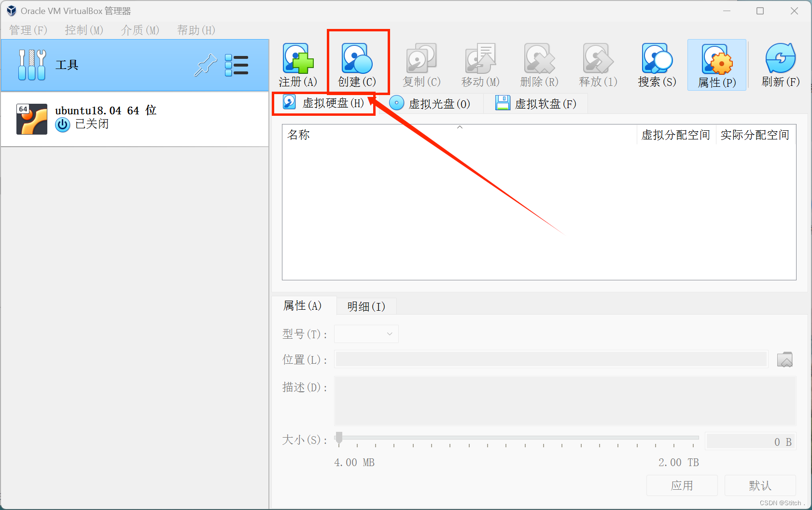Toggle the 属性(P) properties pane
The image size is (812, 510).
(717, 65)
